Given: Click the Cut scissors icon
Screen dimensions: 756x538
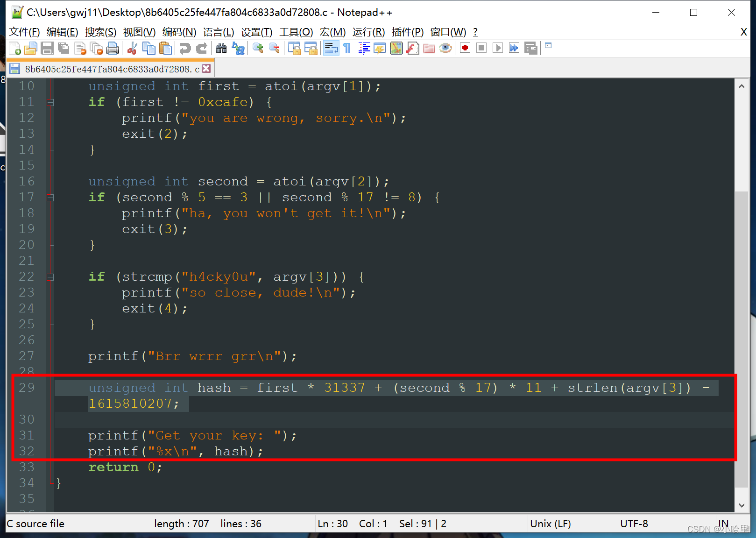Looking at the screenshot, I should click(x=132, y=48).
